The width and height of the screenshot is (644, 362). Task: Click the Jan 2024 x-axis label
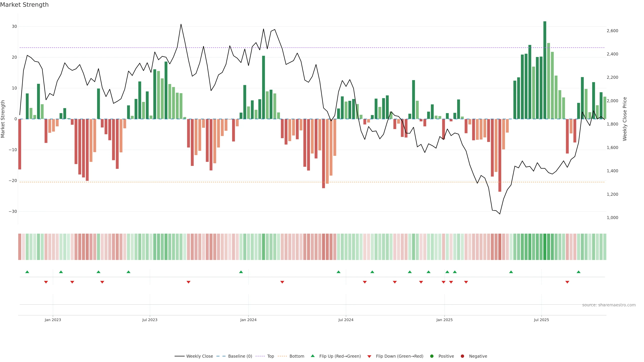(248, 320)
